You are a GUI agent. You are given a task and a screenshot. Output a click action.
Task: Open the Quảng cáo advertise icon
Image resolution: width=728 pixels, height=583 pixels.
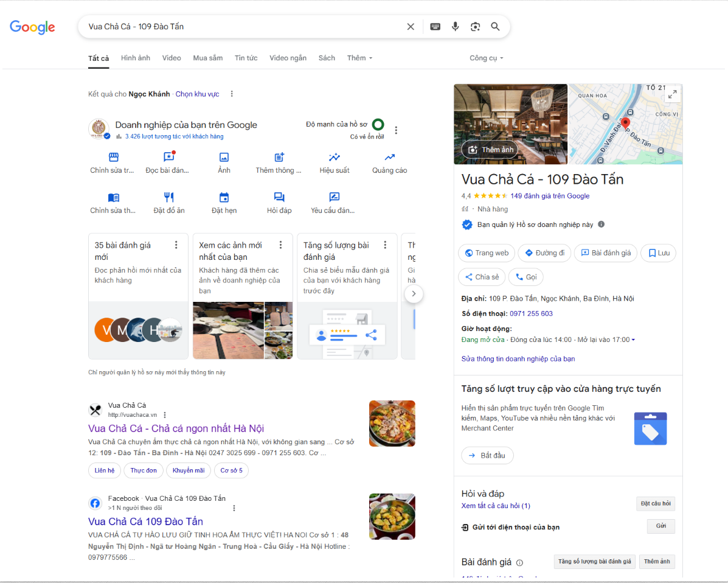389,157
